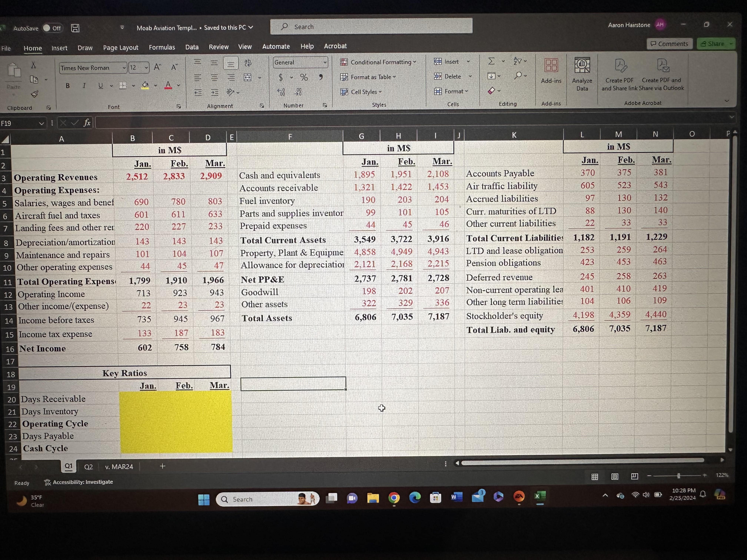
Task: Apply percent number style
Action: [x=304, y=77]
